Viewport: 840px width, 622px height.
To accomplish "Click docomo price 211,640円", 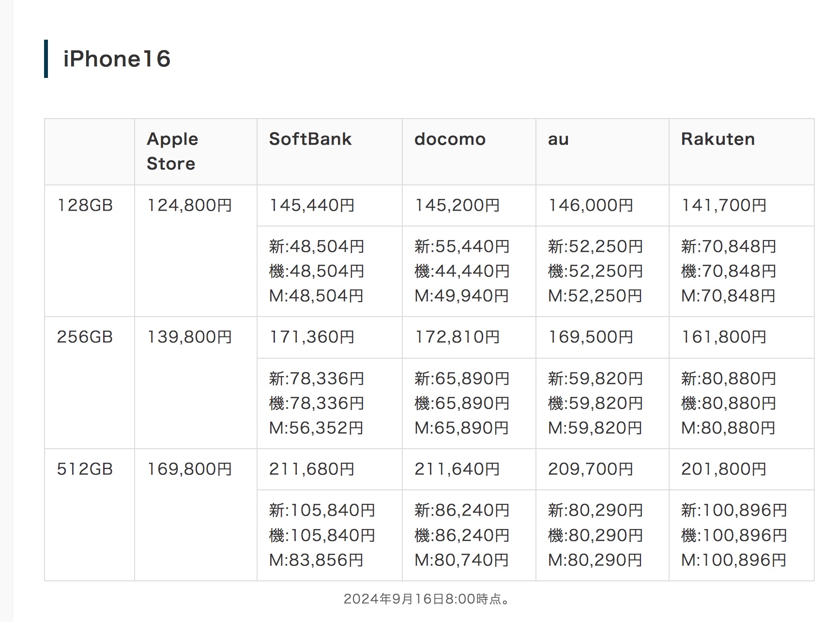I will click(457, 469).
